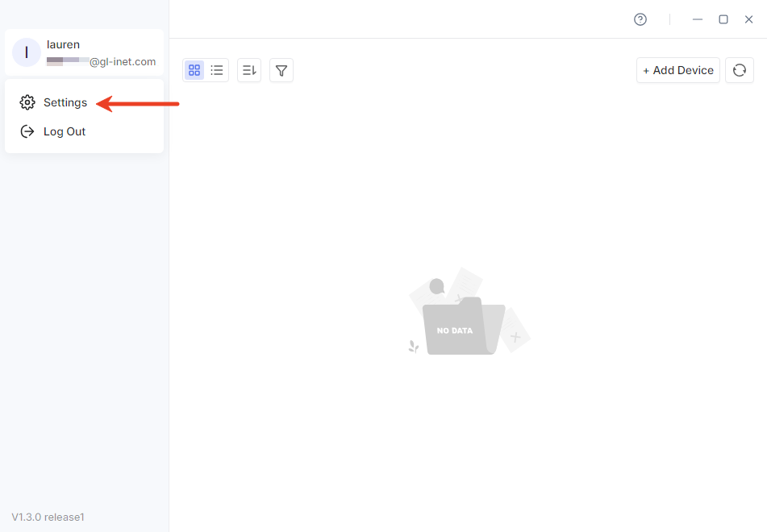
Task: Minimize the application window
Action: pyautogui.click(x=698, y=19)
